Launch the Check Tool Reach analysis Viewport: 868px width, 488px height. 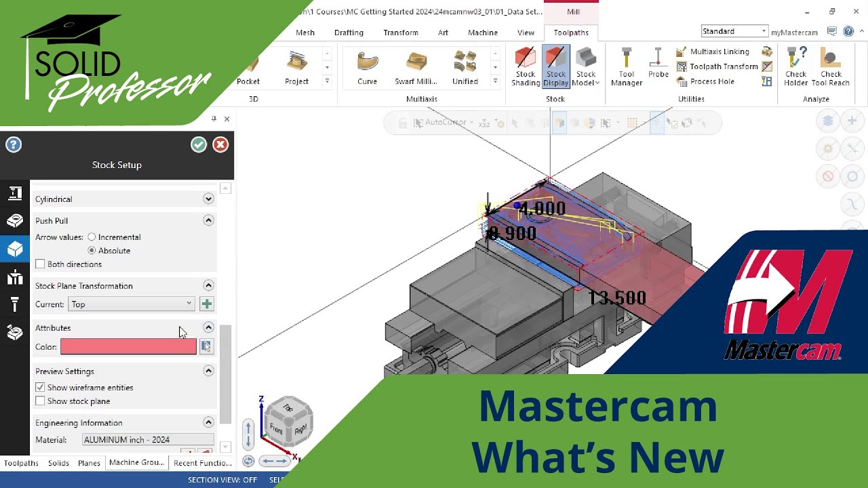coord(831,66)
